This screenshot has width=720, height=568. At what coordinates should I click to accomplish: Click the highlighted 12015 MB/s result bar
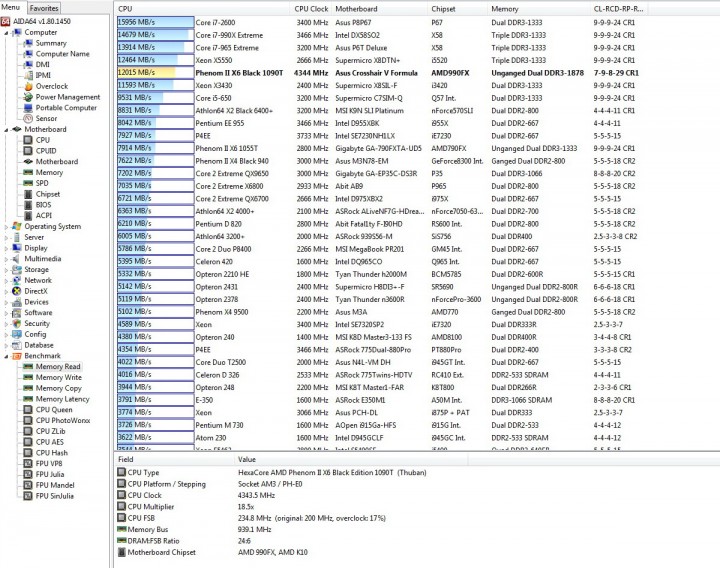155,73
